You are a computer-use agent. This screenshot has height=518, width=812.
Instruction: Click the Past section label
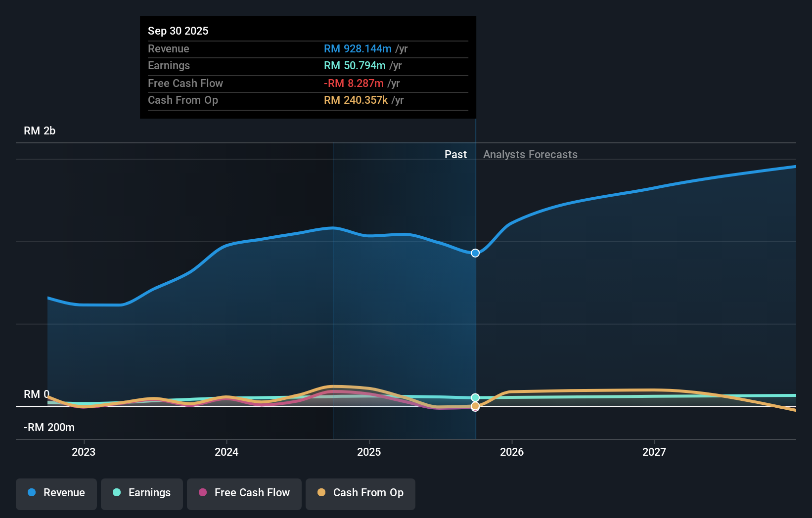point(455,155)
